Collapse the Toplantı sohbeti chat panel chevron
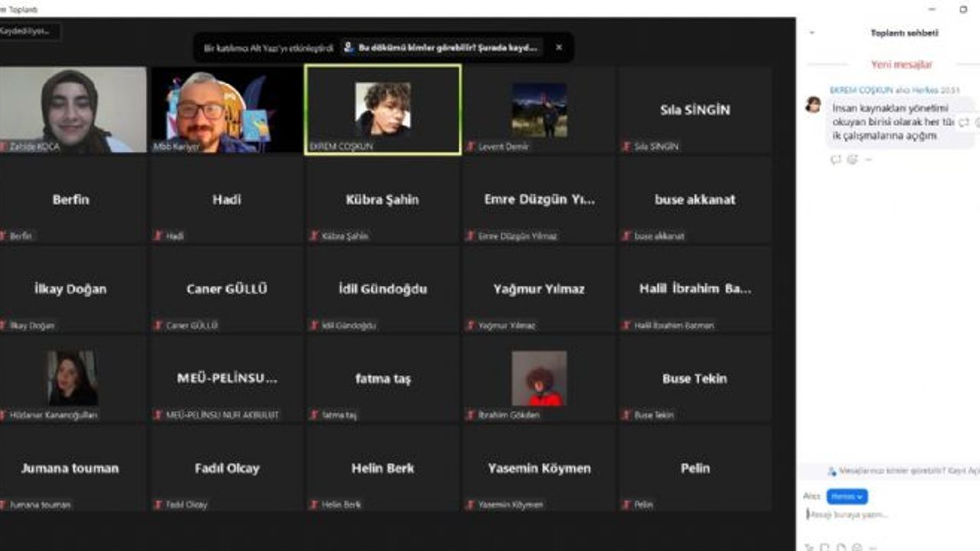980x551 pixels. 812,33
